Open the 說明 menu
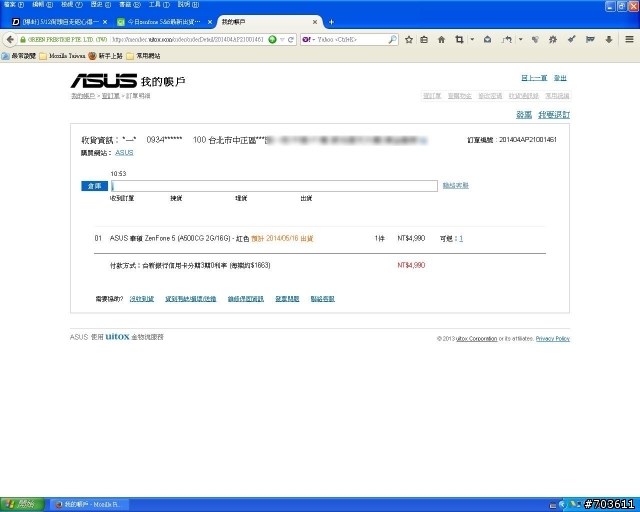The image size is (640, 512). tap(188, 4)
